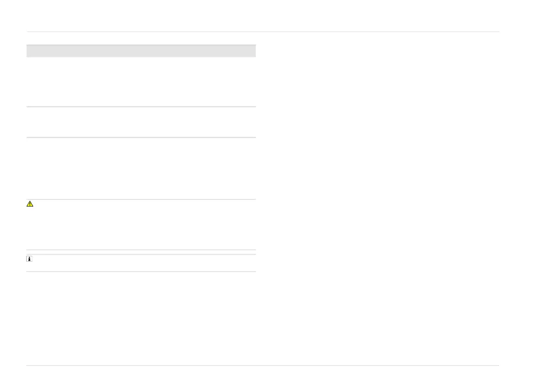The height and width of the screenshot is (392, 557).
Task: Select the gray header bar
Action: pos(141,51)
